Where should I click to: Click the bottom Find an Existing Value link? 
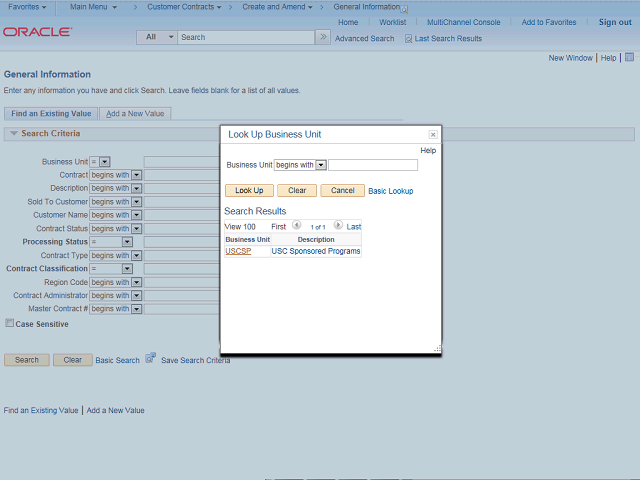pos(41,410)
